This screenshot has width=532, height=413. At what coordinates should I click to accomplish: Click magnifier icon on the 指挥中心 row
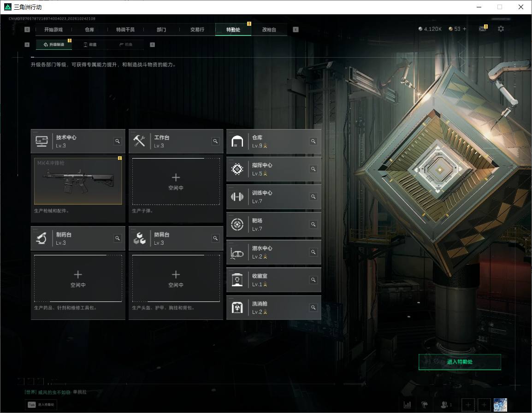tap(313, 169)
